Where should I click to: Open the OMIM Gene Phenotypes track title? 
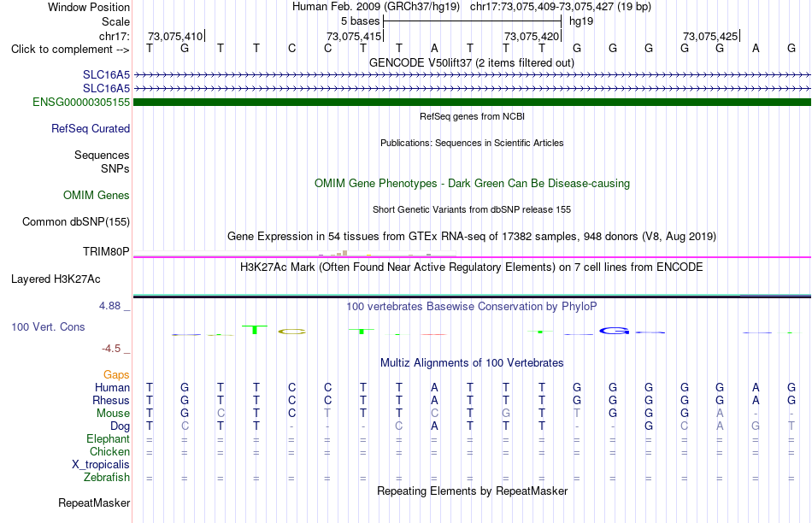click(x=472, y=184)
